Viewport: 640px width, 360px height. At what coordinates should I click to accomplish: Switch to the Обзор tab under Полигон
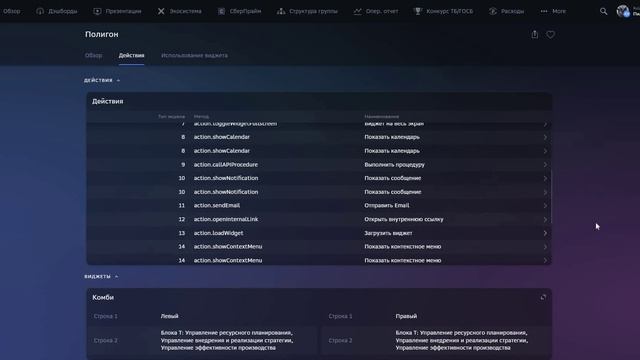(93, 56)
